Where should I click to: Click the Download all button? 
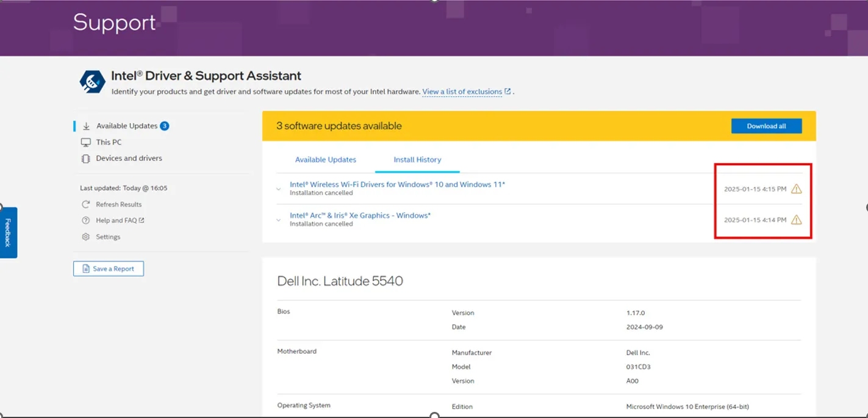click(766, 126)
